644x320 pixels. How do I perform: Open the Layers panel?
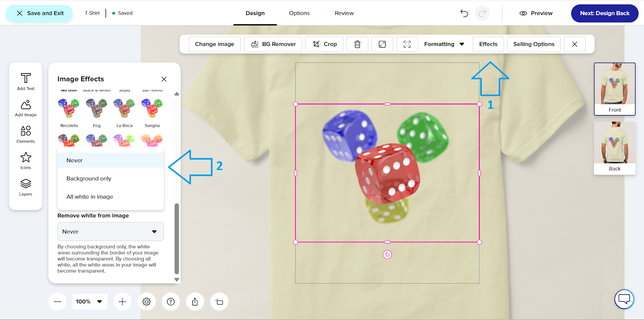coord(26,187)
